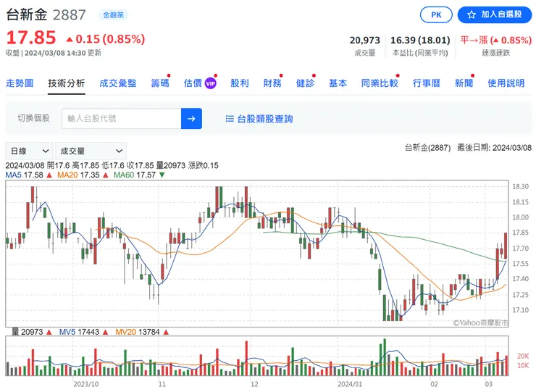Open the 新聞 tab

(x=464, y=83)
